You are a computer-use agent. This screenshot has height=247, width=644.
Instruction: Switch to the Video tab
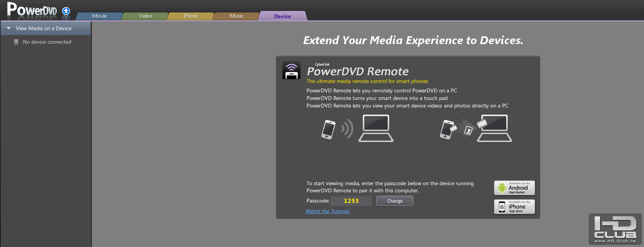(x=145, y=16)
